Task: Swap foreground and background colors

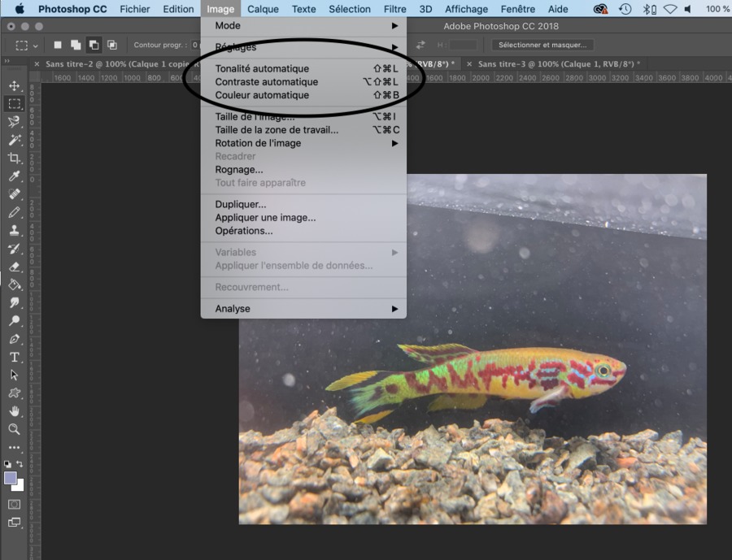Action: [20, 464]
